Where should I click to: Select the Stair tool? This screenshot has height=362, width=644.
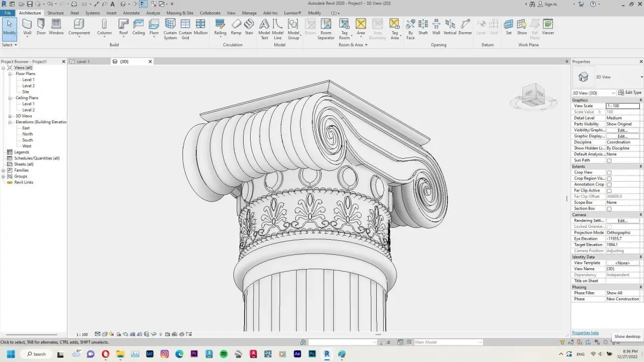[x=249, y=27]
